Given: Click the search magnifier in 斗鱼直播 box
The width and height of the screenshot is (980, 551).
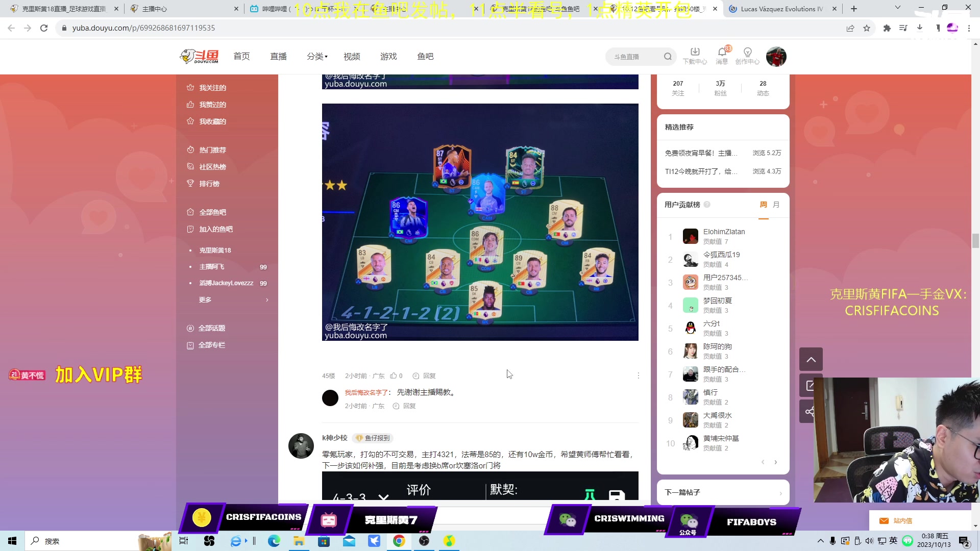Looking at the screenshot, I should click(668, 56).
